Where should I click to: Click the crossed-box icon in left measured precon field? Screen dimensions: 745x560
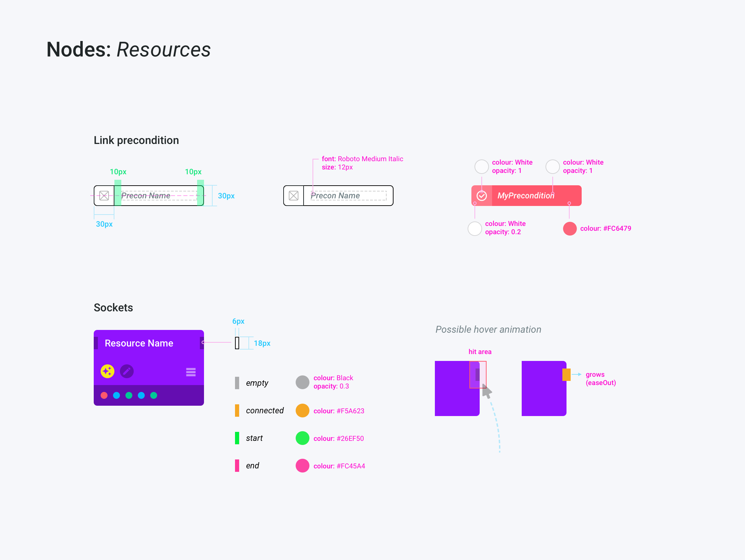[x=104, y=196]
